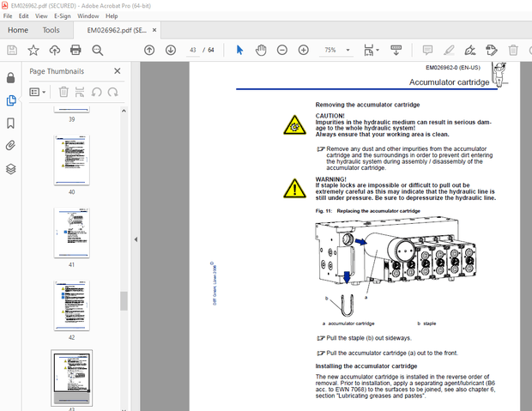Activate the Hand pan tool

(x=261, y=51)
